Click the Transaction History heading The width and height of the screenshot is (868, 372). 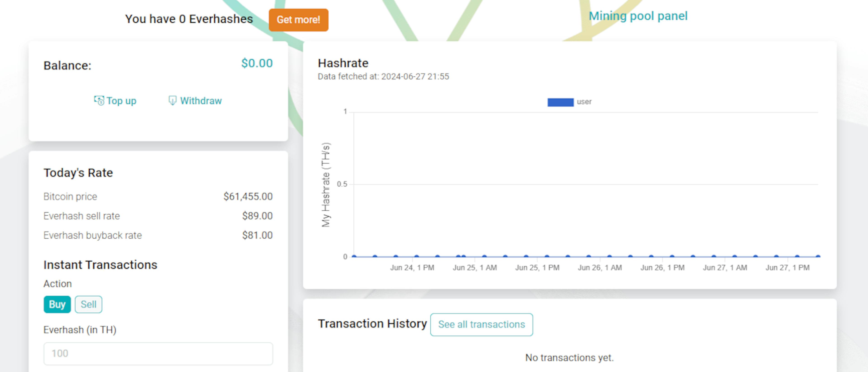tap(372, 323)
